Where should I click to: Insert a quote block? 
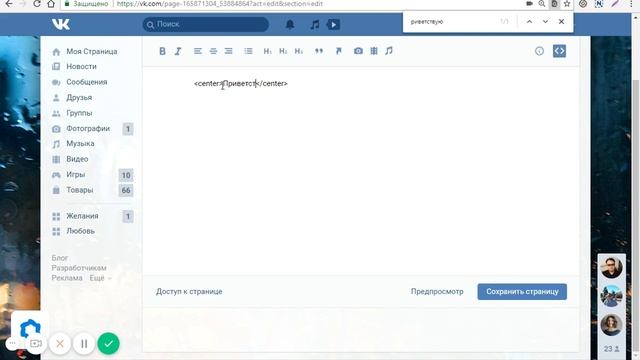[x=319, y=51]
